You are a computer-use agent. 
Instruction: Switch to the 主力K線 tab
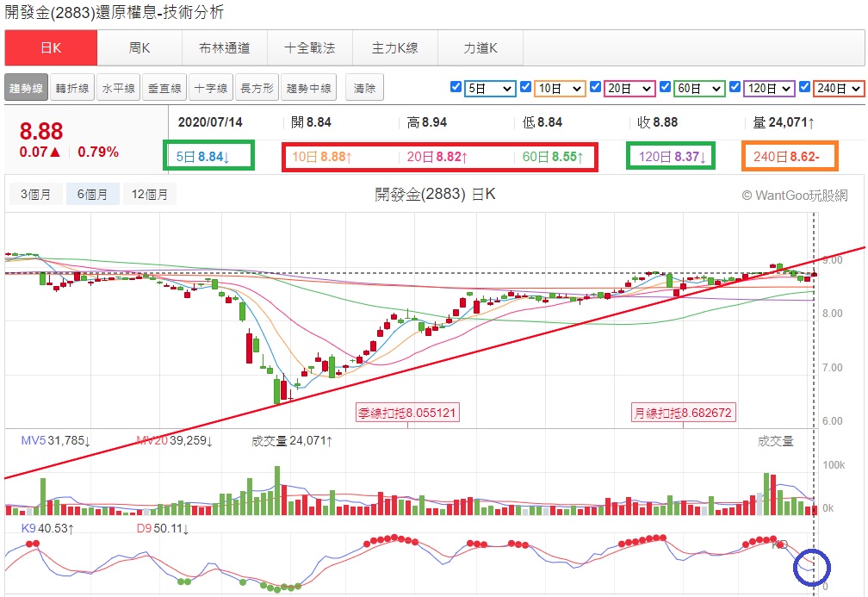395,48
